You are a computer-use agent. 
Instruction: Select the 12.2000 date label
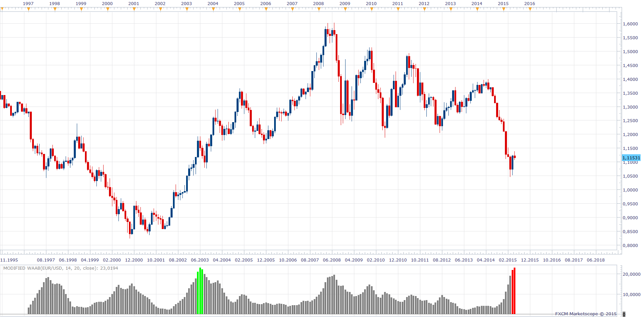(x=134, y=260)
